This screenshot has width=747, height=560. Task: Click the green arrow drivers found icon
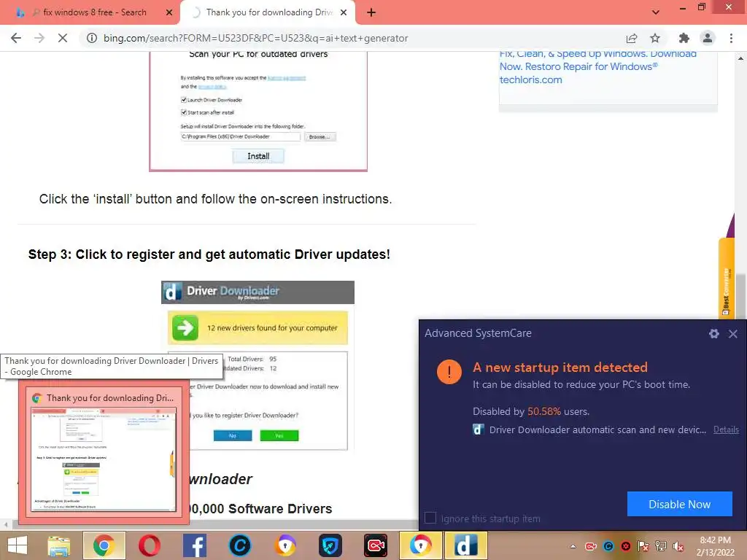185,327
